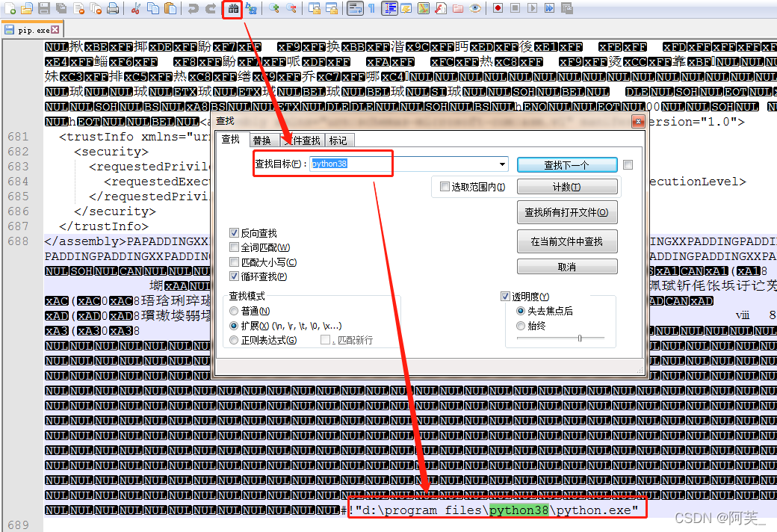
Task: Click the 在当前文件中查找 button
Action: (x=567, y=241)
